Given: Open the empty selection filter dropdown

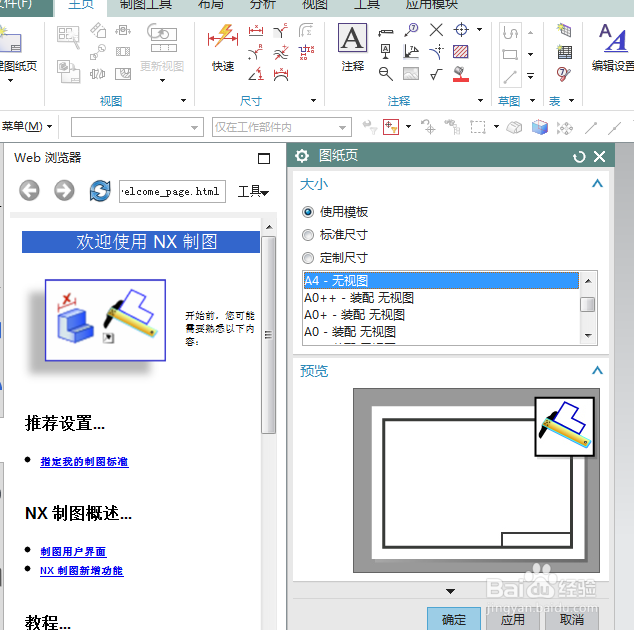Looking at the screenshot, I should (x=137, y=127).
